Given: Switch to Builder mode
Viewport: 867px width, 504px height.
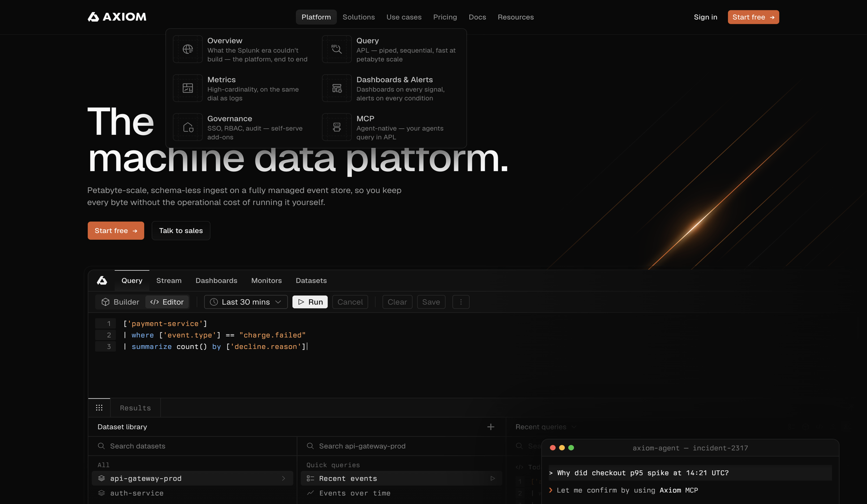Looking at the screenshot, I should [120, 302].
